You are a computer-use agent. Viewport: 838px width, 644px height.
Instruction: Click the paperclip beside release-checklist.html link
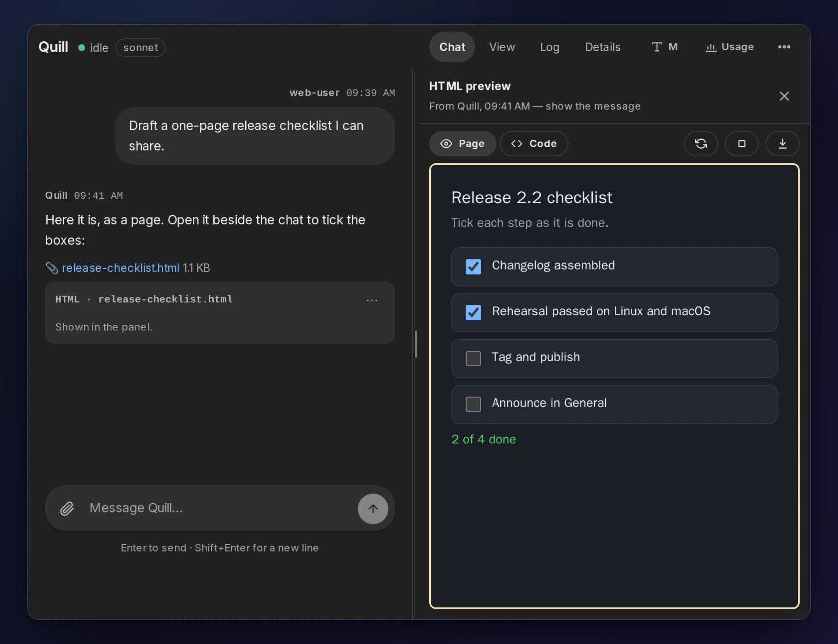coord(52,268)
